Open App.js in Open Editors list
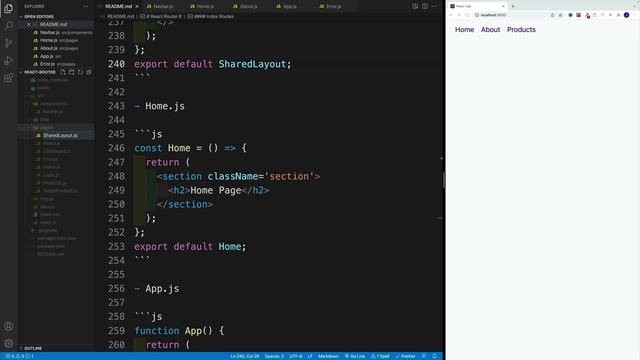 point(47,56)
